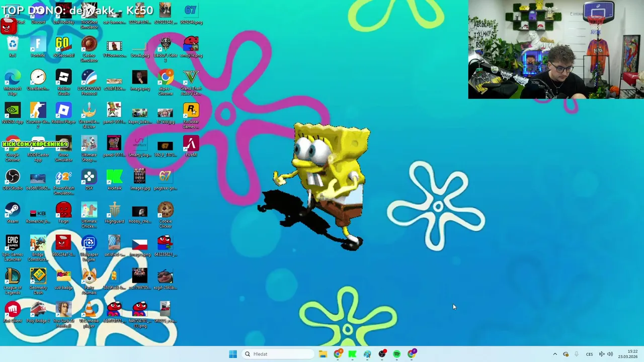The image size is (644, 362).
Task: Select the Roblox Studio icon
Action: pyautogui.click(x=63, y=83)
